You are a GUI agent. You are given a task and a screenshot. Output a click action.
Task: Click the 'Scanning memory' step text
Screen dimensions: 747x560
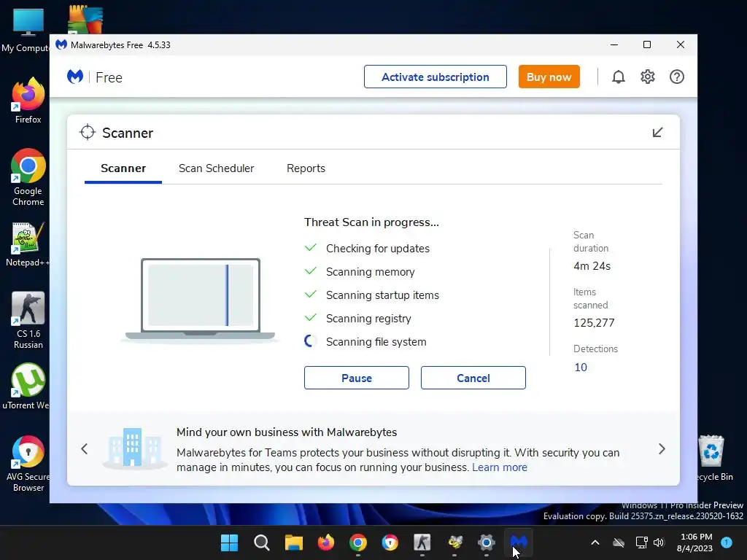370,272
